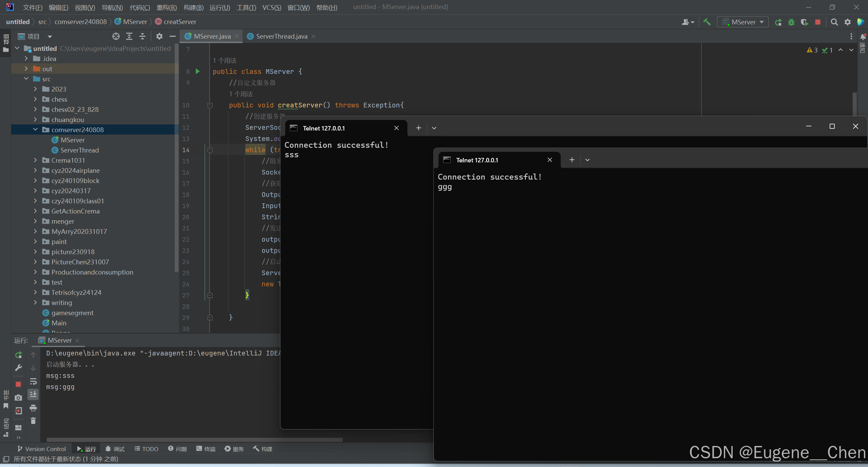Open the 构建(B) menu
The height and width of the screenshot is (467, 868).
(x=193, y=7)
